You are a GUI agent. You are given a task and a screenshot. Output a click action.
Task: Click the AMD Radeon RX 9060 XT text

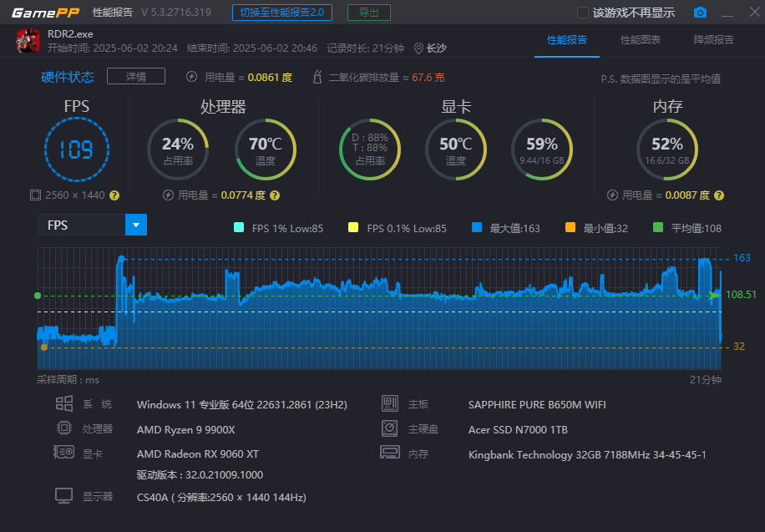coord(198,454)
